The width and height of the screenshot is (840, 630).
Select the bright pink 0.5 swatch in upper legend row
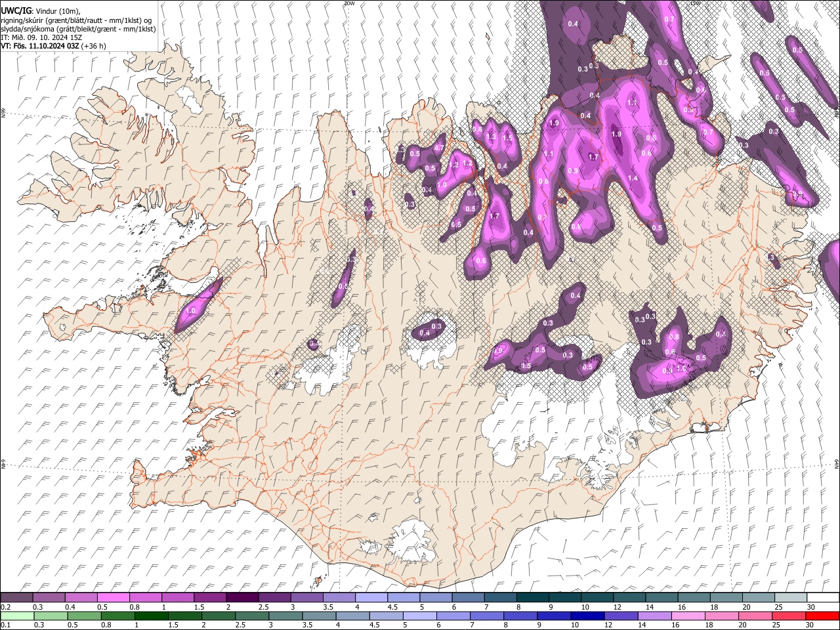pyautogui.click(x=113, y=597)
